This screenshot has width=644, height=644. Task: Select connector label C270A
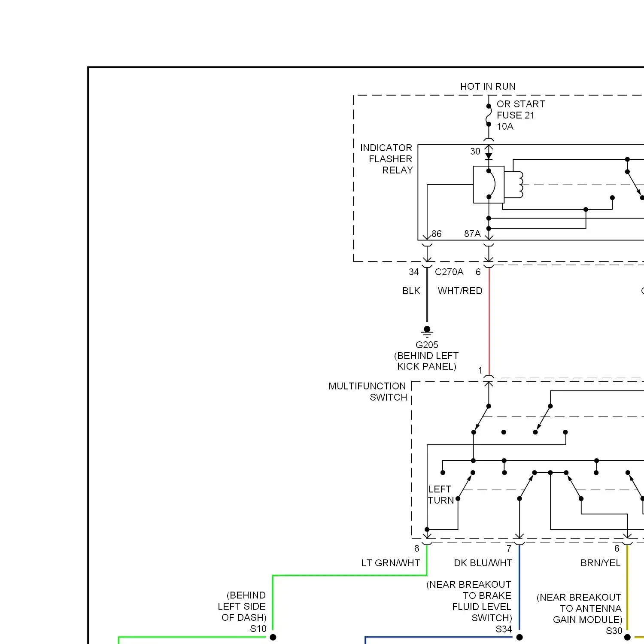449,272
